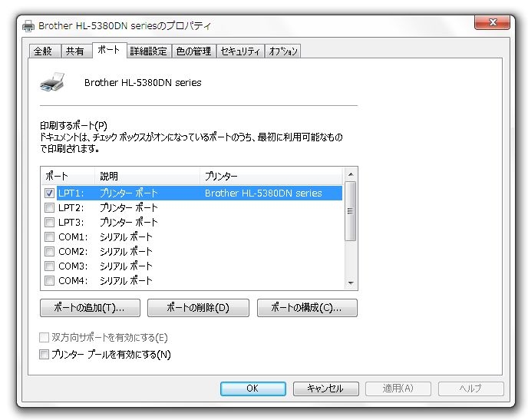Select the COM1: row text
This screenshot has width=528, height=420.
(73, 236)
